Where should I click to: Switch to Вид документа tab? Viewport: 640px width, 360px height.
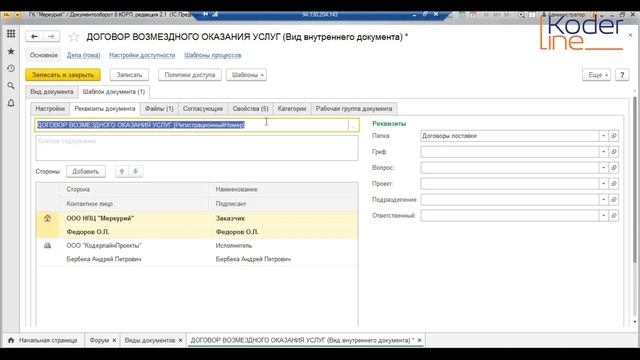pyautogui.click(x=52, y=92)
